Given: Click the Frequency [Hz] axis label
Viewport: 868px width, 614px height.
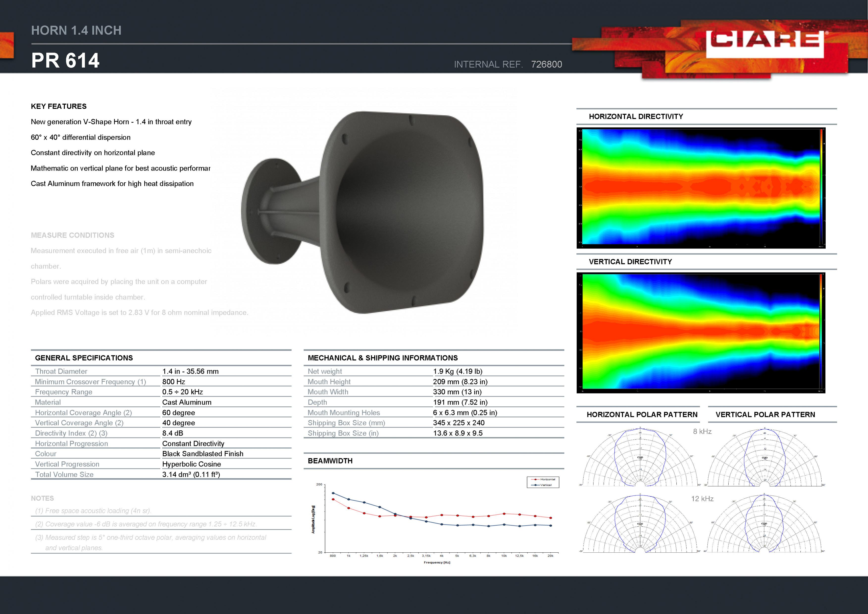Looking at the screenshot, I should coord(437,563).
